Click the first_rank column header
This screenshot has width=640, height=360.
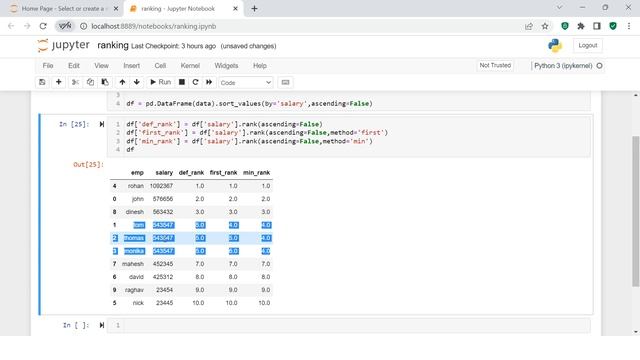223,173
